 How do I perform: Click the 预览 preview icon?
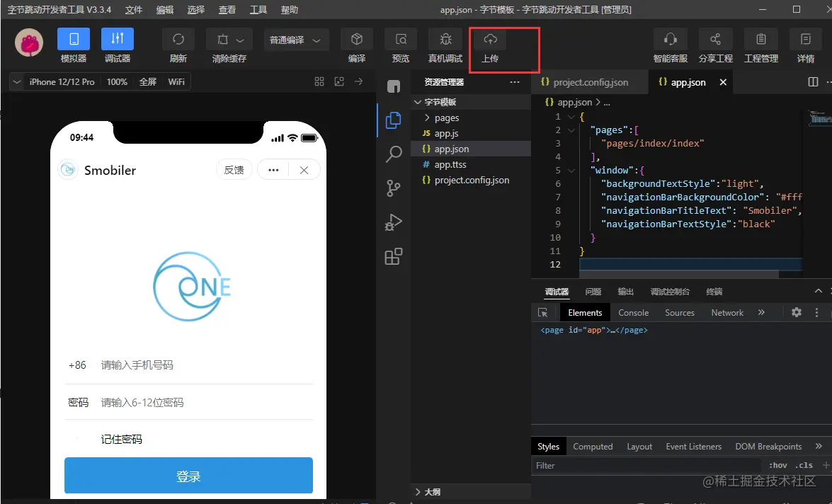tap(401, 39)
